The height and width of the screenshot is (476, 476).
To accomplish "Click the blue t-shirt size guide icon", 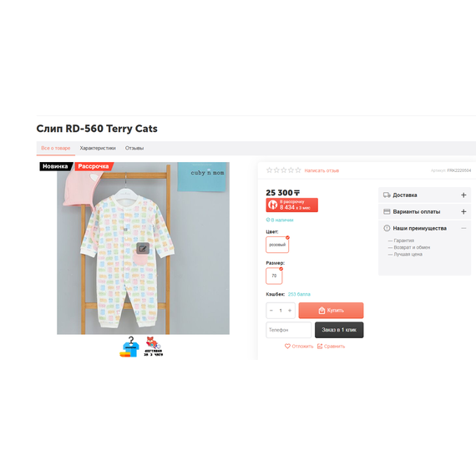I will (130, 347).
